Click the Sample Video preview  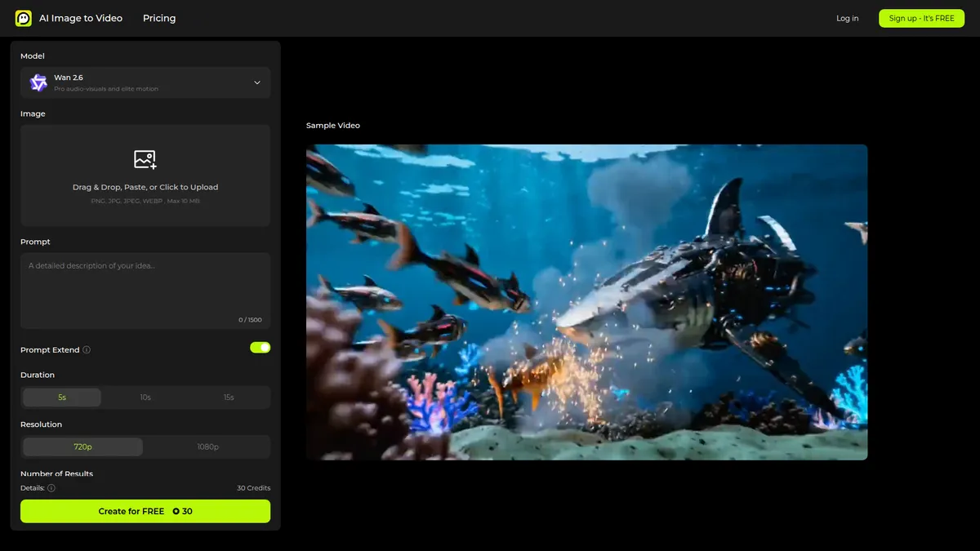point(586,302)
